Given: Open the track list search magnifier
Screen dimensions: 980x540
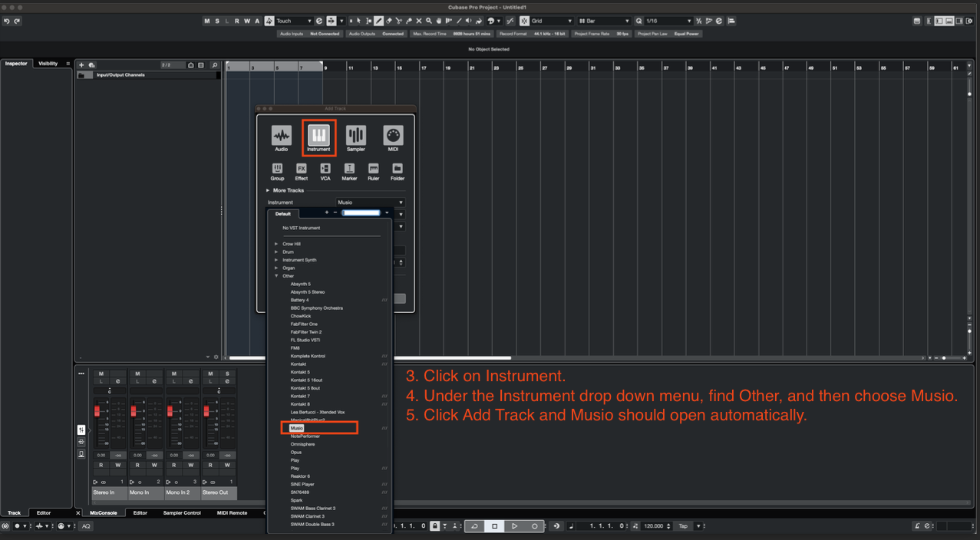Looking at the screenshot, I should [215, 65].
